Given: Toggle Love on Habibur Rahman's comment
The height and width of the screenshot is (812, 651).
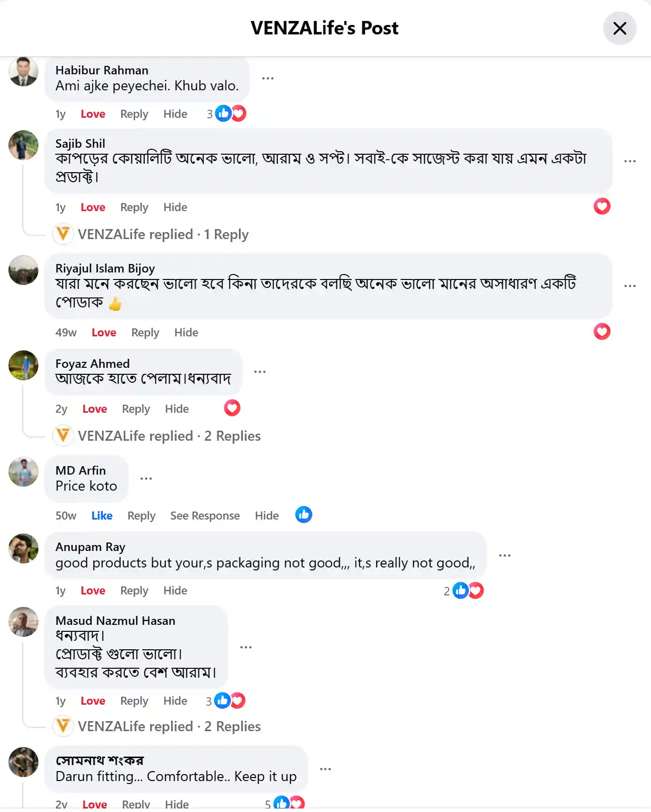Looking at the screenshot, I should point(93,114).
